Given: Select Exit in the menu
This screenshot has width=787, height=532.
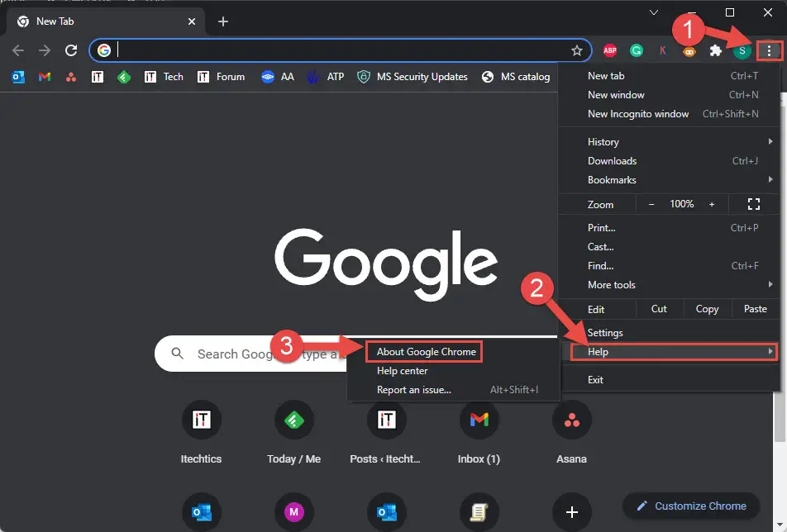Looking at the screenshot, I should pos(670,379).
